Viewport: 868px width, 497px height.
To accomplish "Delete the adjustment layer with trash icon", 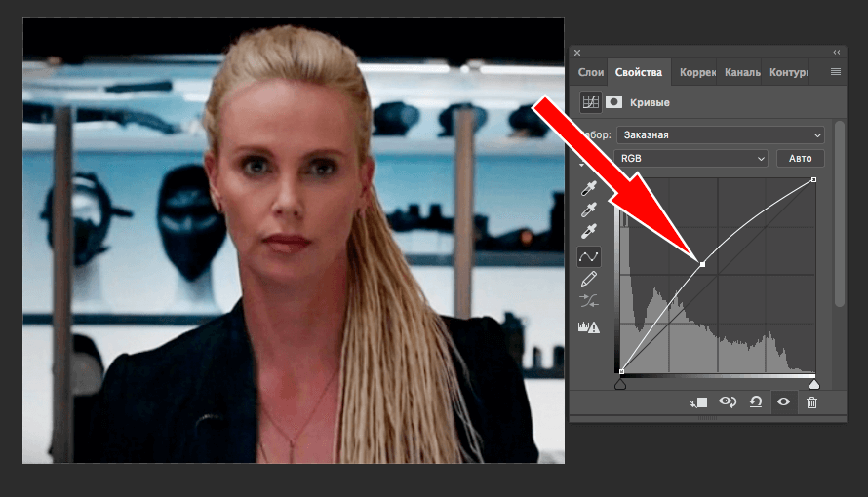I will [x=811, y=402].
